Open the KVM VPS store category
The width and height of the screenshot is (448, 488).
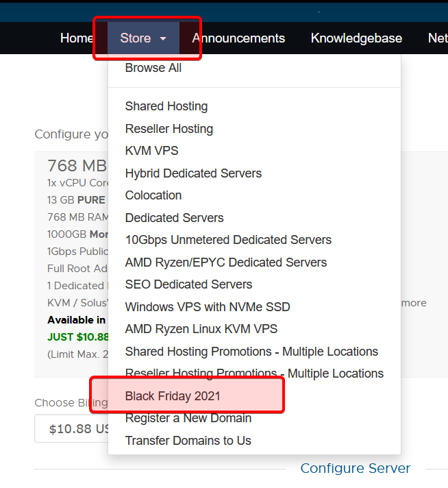point(151,151)
